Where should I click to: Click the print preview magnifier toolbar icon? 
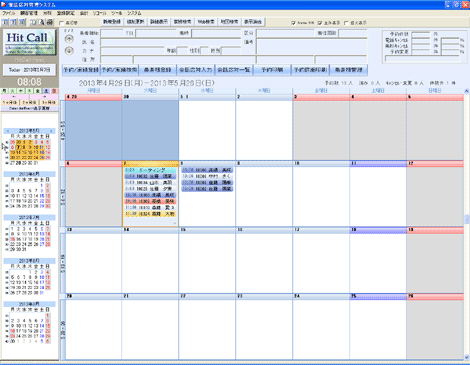41,22
